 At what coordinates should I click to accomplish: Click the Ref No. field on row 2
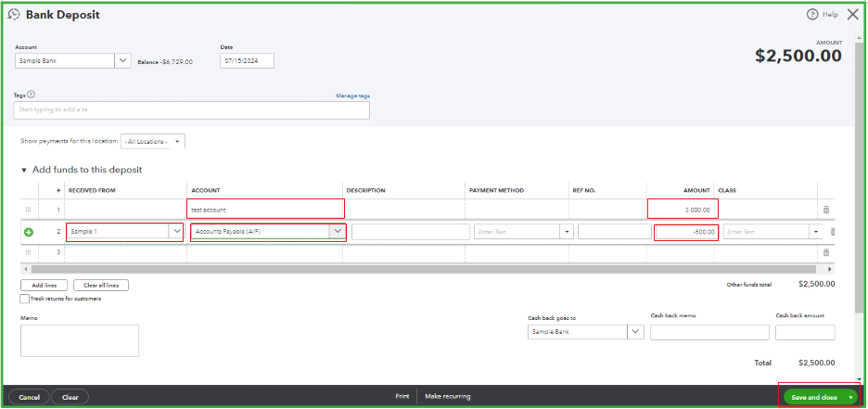pos(615,232)
